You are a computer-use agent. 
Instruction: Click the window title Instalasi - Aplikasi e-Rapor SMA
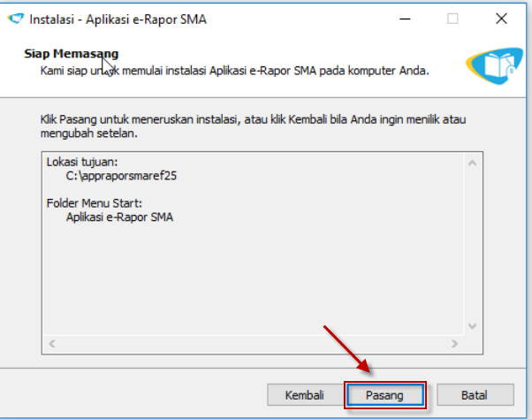point(119,19)
